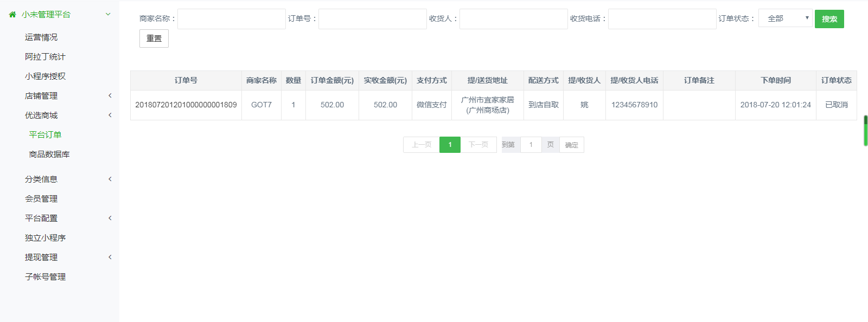Focus the 商家名称 input field
This screenshot has height=322, width=868.
(x=232, y=19)
